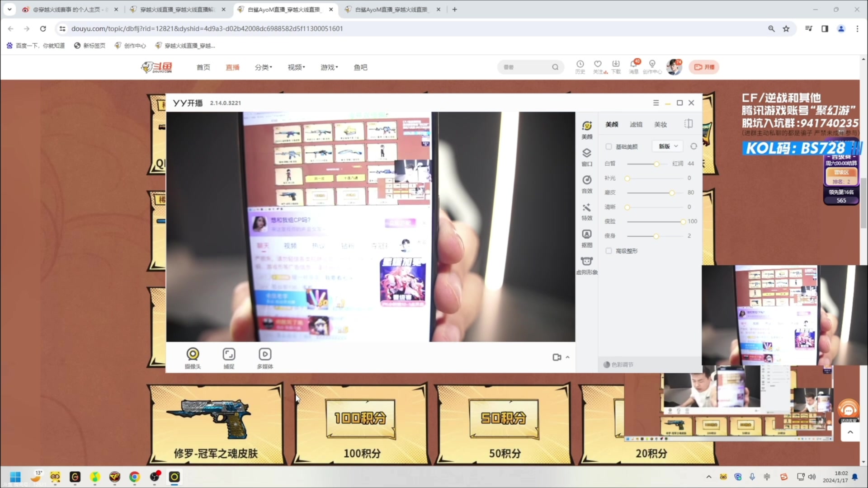Open Chrome three-dot menu
The width and height of the screenshot is (868, 488).
(x=857, y=28)
